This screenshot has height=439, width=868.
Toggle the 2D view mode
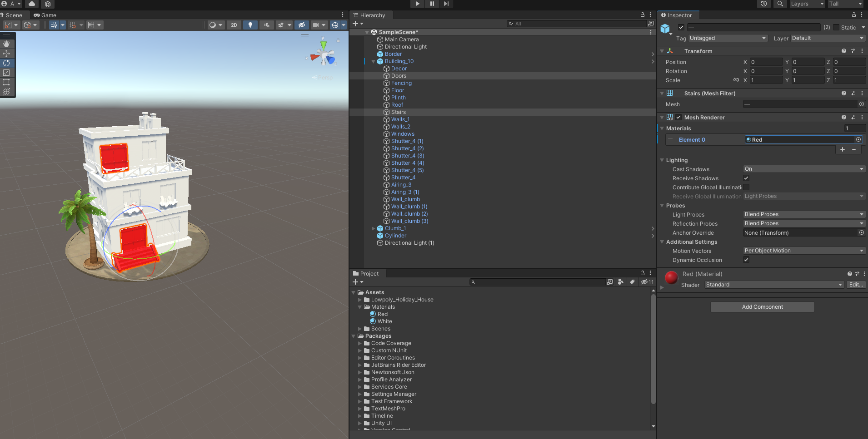(x=234, y=25)
